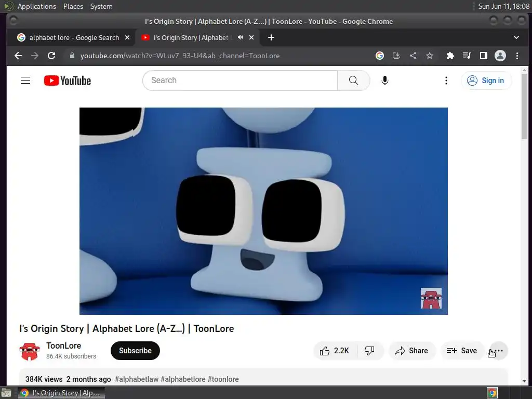The image size is (532, 399).
Task: Open the ToonLore channel avatar
Action: click(30, 351)
